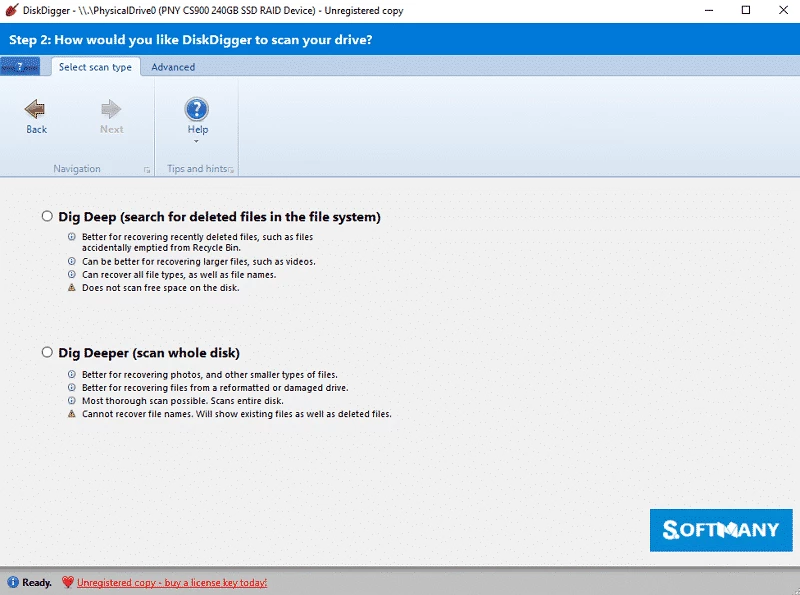
Task: Switch to the Advanced tab
Action: [173, 67]
